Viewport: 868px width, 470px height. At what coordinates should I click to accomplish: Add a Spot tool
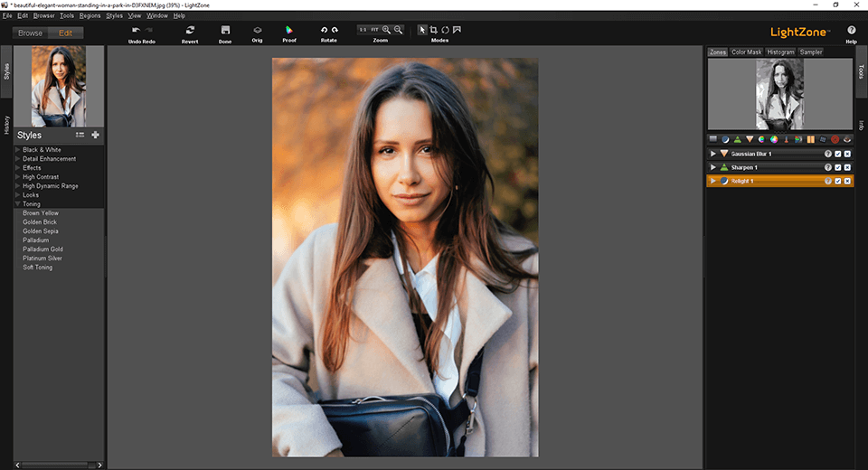coord(835,139)
